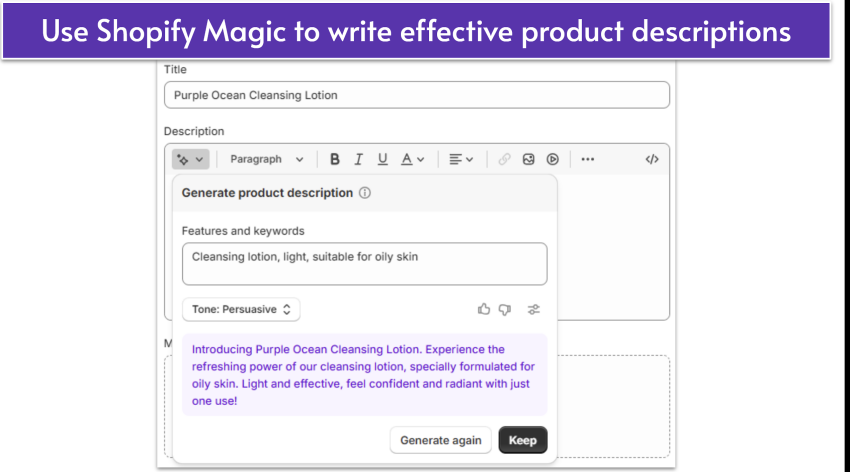
Task: Click the insert link icon
Action: (x=504, y=159)
